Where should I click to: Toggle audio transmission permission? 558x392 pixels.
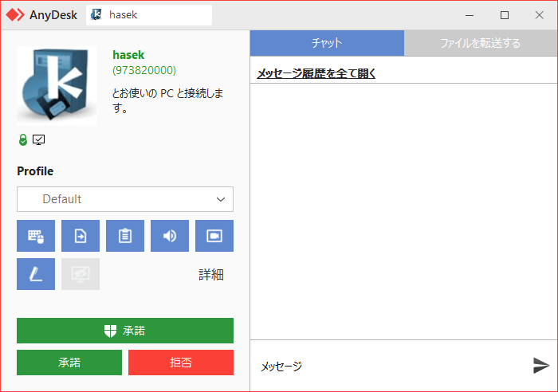point(170,236)
